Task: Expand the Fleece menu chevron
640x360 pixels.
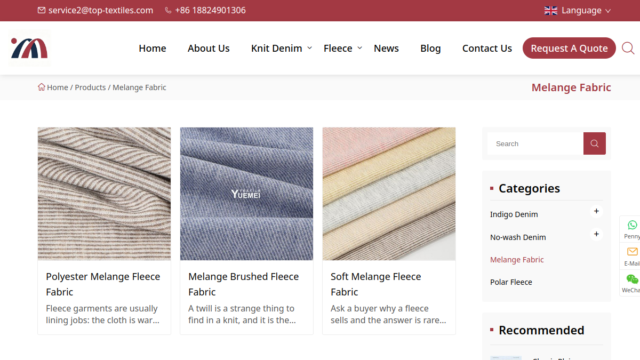Action: pos(360,48)
